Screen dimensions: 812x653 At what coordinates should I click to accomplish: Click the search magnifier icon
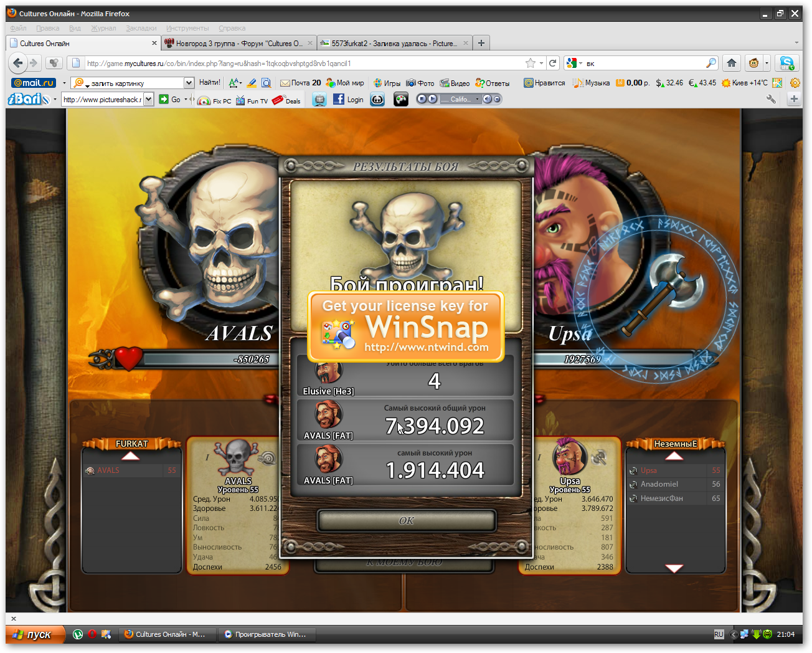click(x=710, y=63)
